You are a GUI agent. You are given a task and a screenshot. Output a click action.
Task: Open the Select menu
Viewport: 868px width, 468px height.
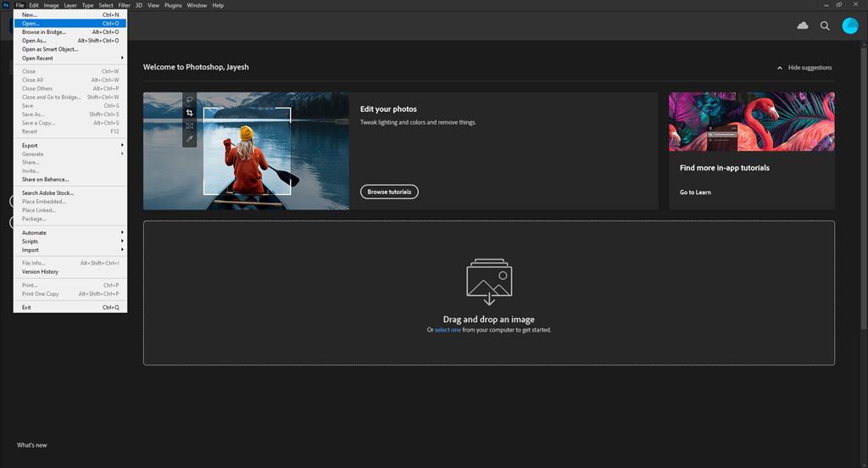[x=106, y=5]
